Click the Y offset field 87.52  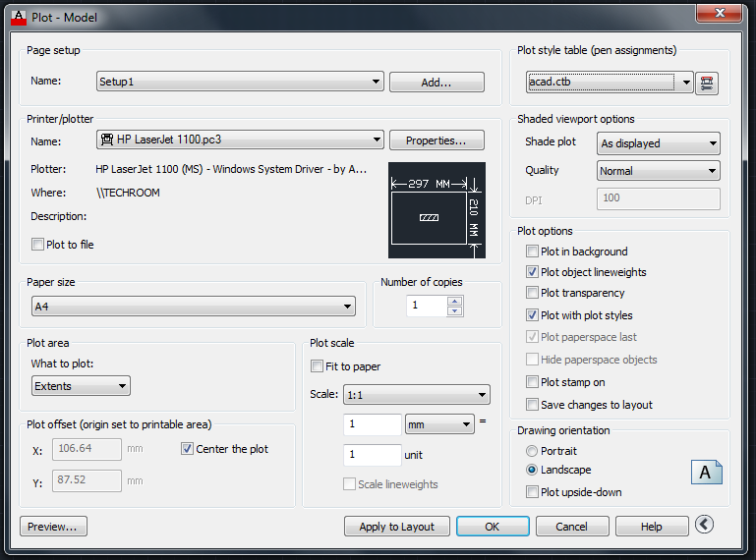(x=87, y=480)
